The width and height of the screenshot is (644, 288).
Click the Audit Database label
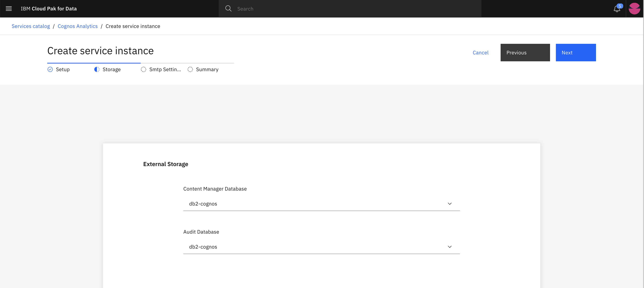[x=201, y=232]
